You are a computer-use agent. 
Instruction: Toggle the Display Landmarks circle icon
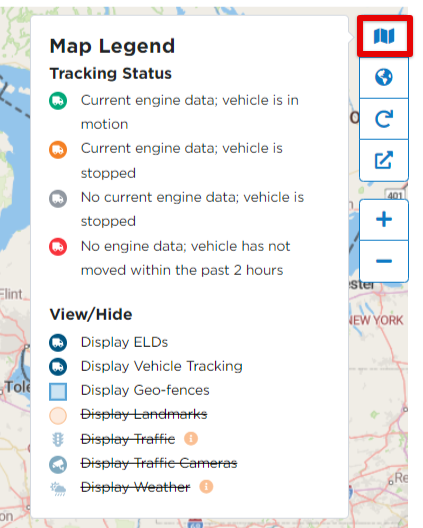(x=58, y=416)
